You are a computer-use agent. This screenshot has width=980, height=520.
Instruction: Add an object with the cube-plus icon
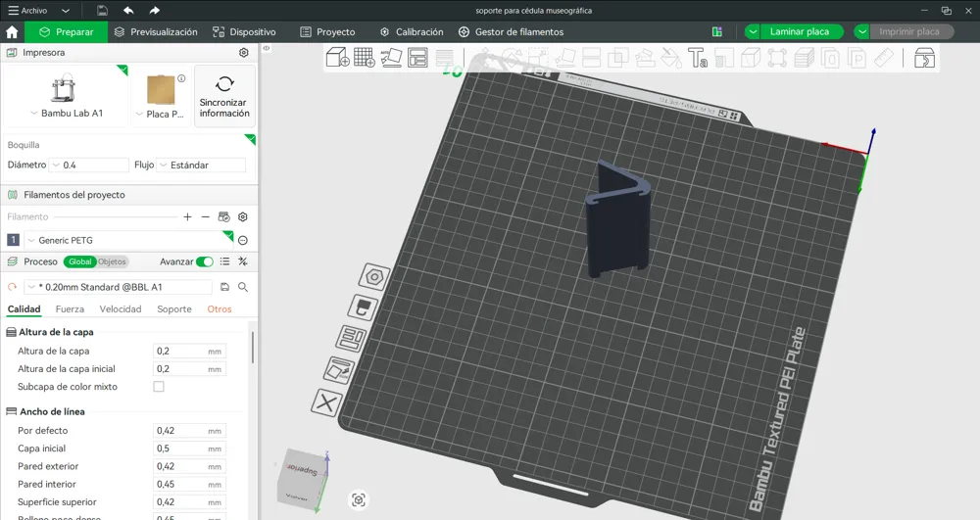pos(337,58)
